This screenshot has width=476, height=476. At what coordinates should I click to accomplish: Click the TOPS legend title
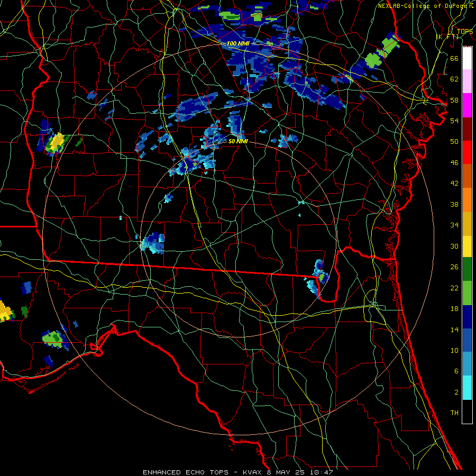tap(465, 31)
